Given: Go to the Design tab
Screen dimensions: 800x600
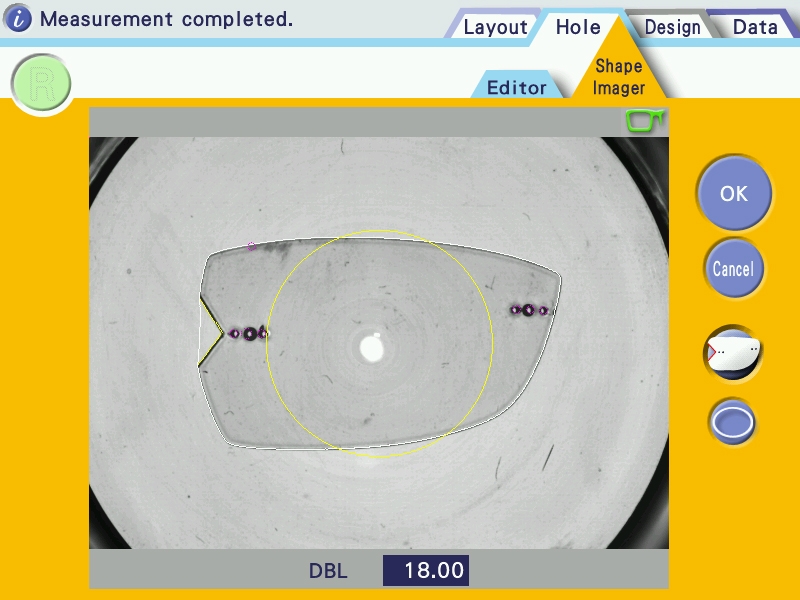Looking at the screenshot, I should [x=671, y=27].
